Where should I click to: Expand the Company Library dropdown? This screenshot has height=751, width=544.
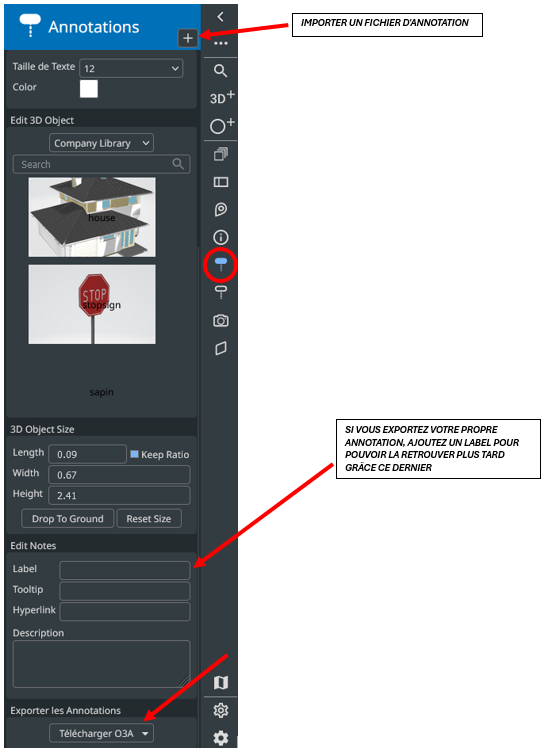[102, 143]
